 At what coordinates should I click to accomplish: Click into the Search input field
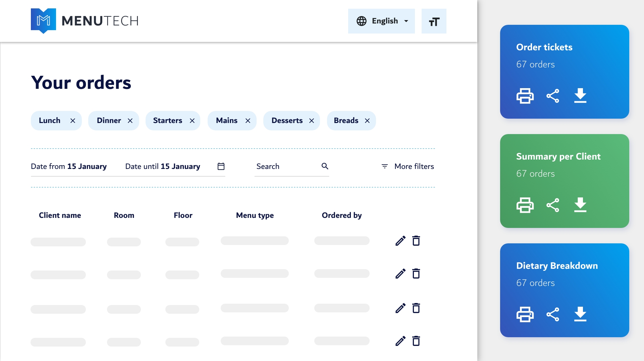point(287,166)
